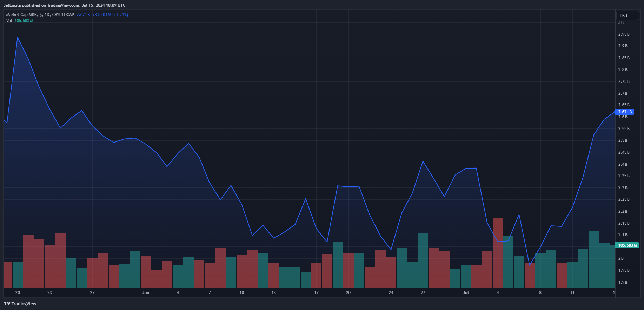Select the Jun marker on the time axis

pos(146,293)
